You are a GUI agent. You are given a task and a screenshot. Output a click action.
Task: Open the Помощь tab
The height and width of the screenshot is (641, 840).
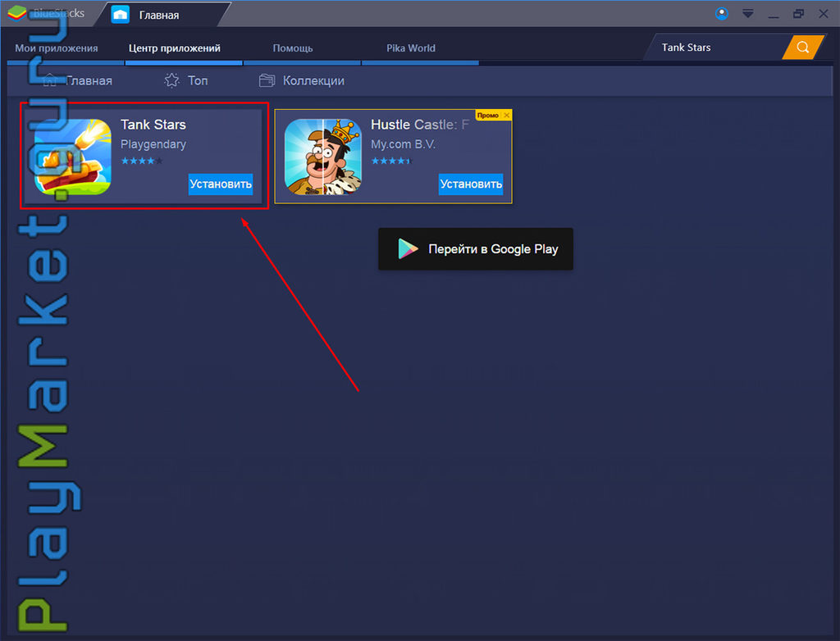pyautogui.click(x=293, y=48)
